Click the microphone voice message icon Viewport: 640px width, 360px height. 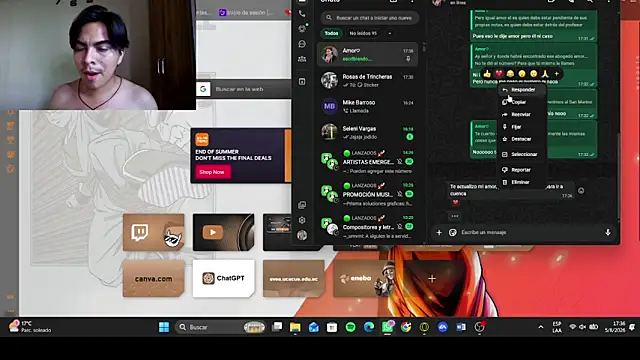608,232
